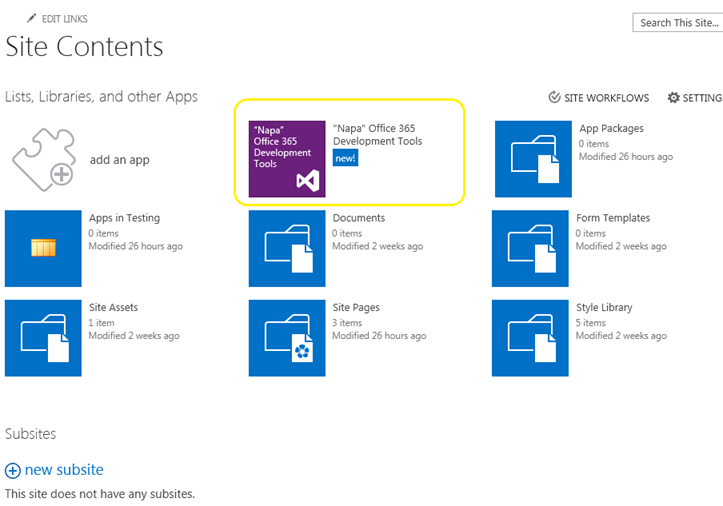
Task: Click "0 items" under App Packages
Action: 594,144
